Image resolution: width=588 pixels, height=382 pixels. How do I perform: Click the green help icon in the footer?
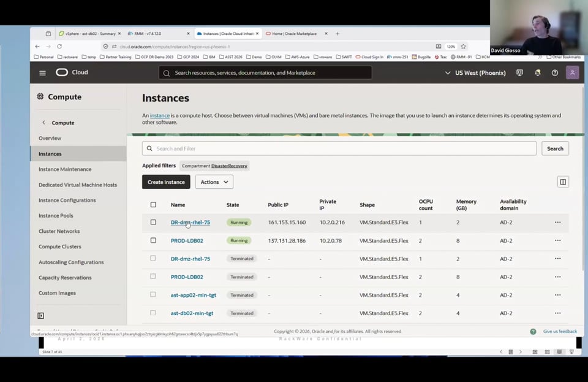[x=533, y=331]
